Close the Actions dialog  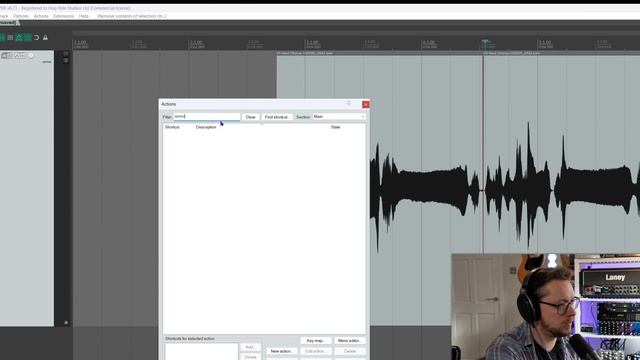pos(366,104)
